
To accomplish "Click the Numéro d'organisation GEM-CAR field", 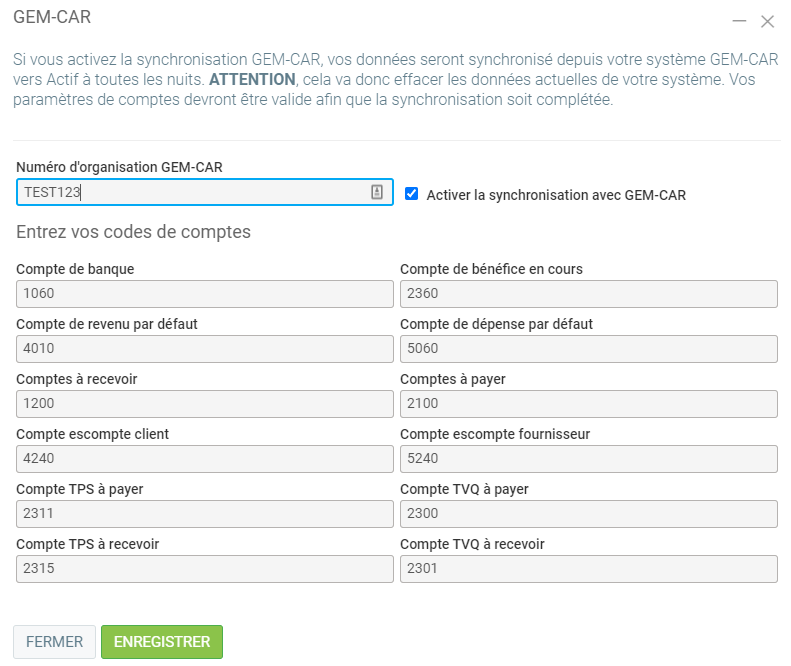I will coord(205,192).
